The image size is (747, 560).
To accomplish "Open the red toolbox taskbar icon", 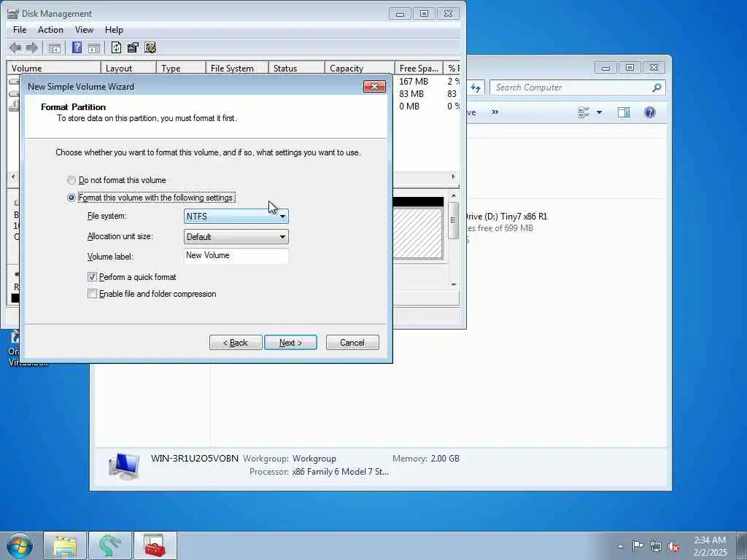I will tap(155, 545).
